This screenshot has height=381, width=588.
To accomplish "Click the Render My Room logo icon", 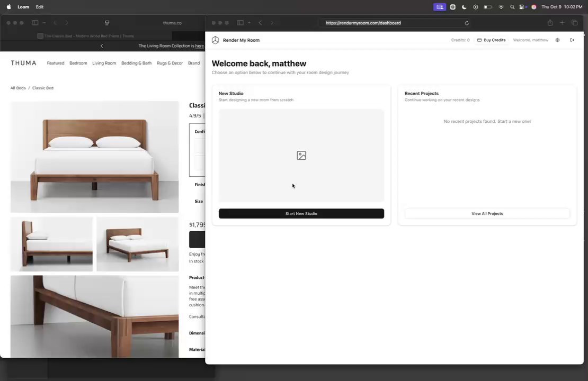I will click(215, 40).
